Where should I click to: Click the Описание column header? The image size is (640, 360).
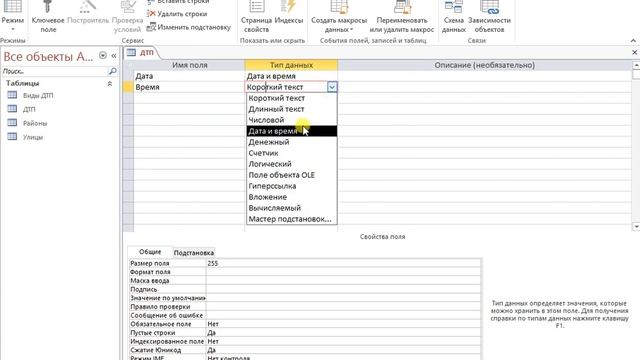[x=484, y=65]
